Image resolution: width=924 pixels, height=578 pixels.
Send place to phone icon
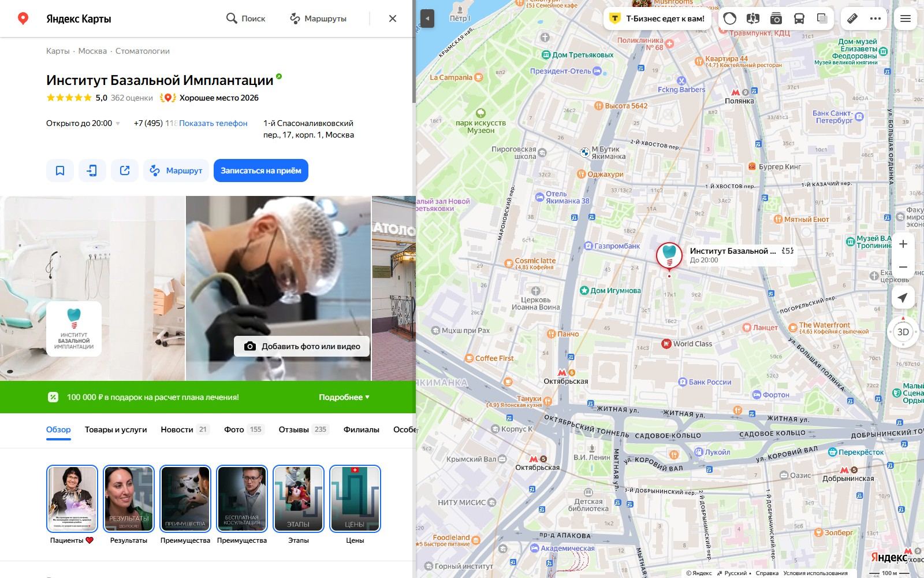[92, 171]
